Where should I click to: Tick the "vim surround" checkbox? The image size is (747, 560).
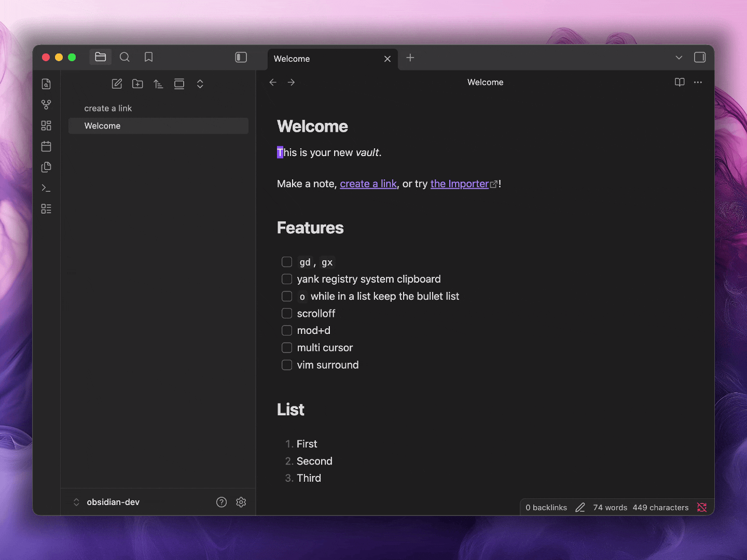[287, 365]
